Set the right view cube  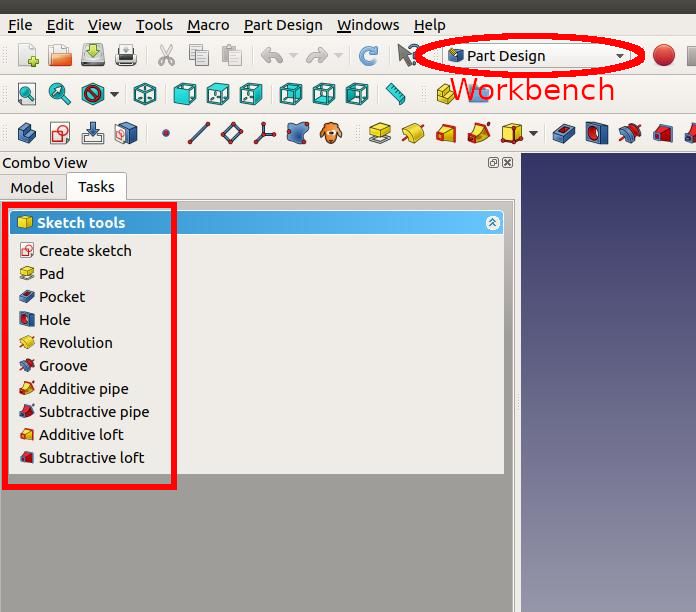tap(250, 94)
